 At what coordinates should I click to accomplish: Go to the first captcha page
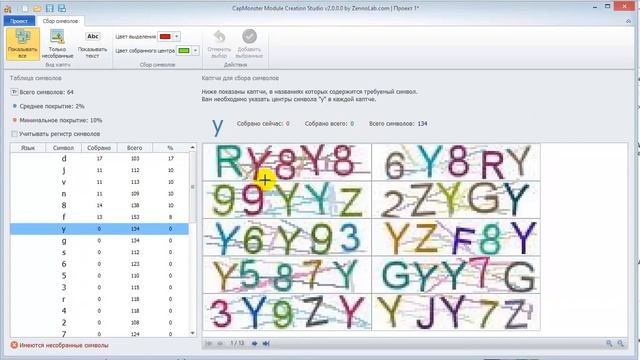[x=209, y=344]
